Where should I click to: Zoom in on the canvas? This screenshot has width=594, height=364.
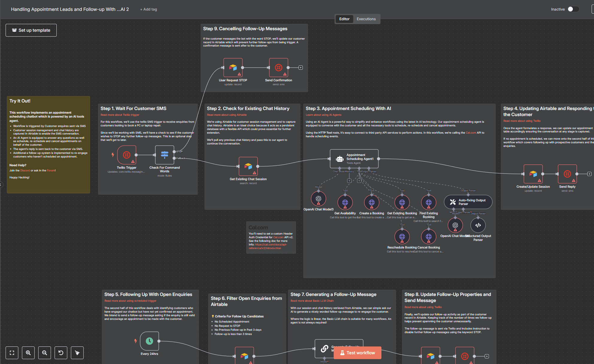click(x=28, y=353)
